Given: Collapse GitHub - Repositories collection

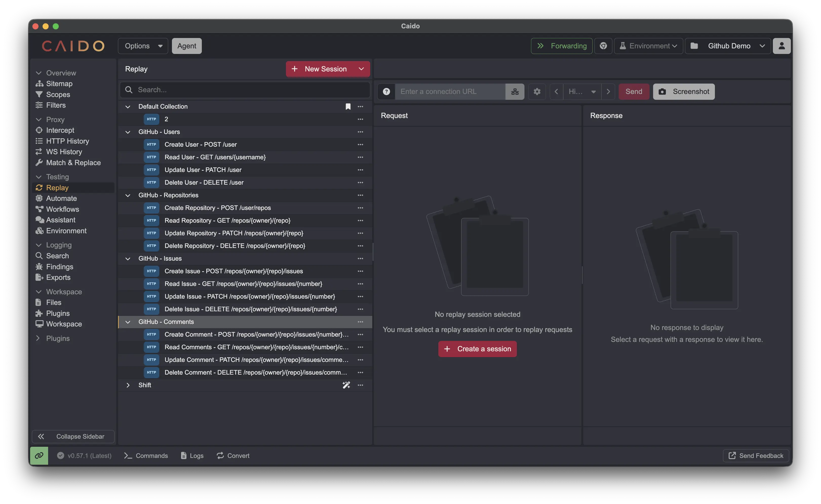Looking at the screenshot, I should pos(128,195).
